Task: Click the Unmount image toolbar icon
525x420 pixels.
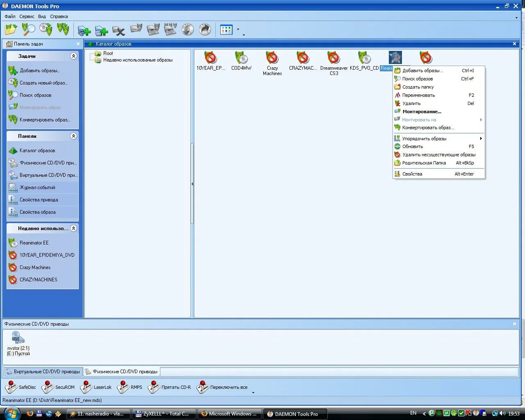Action: click(x=153, y=30)
